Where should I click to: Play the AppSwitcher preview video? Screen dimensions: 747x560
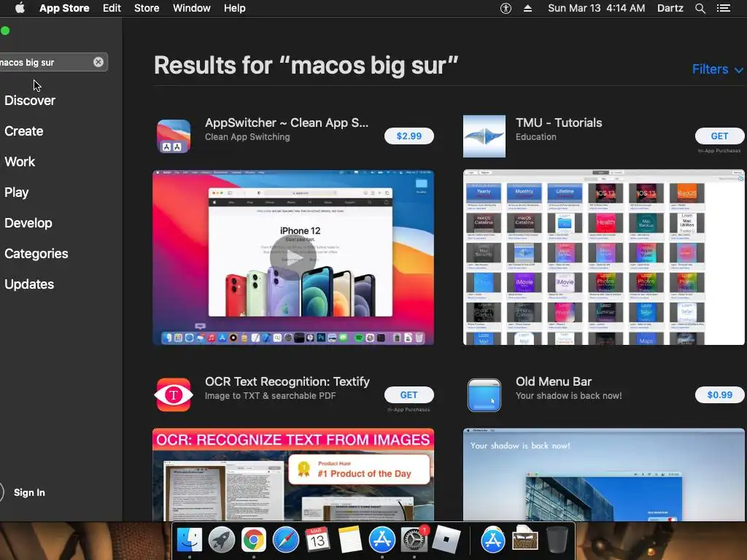click(x=293, y=257)
